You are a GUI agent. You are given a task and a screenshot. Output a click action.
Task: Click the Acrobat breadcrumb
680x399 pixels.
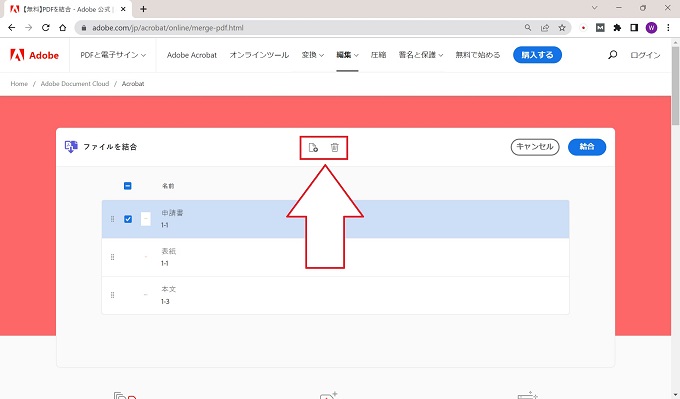click(133, 84)
